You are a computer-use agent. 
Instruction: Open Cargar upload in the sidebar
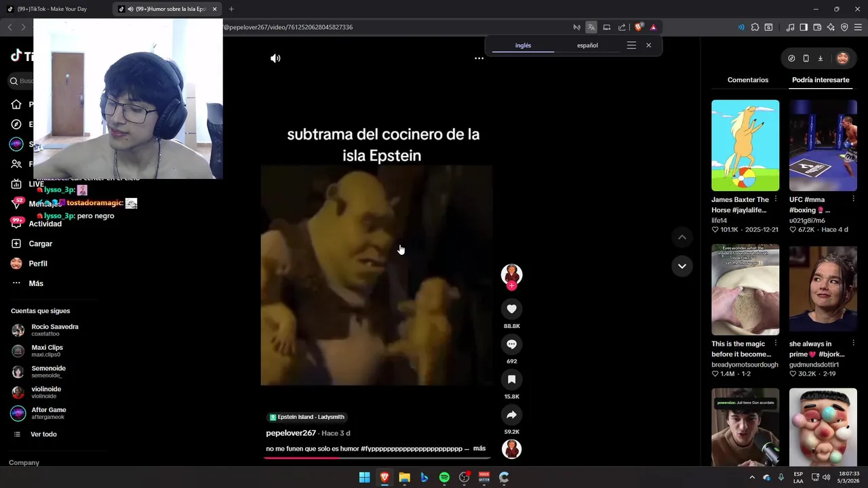[40, 243]
